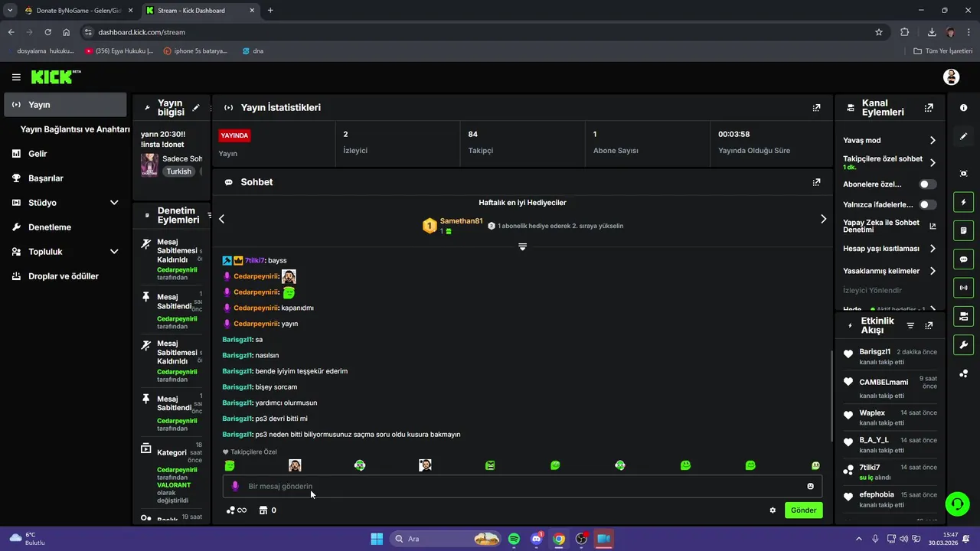Image resolution: width=980 pixels, height=551 pixels.
Task: Expand Takipçilere özel sohbet settings
Action: (x=933, y=163)
